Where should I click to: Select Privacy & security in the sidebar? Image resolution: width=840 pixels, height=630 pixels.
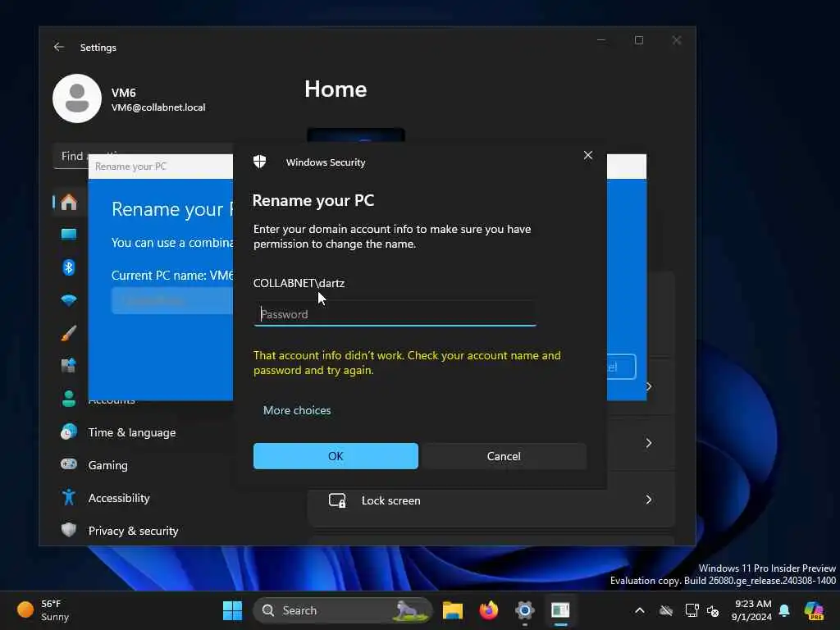(x=134, y=531)
